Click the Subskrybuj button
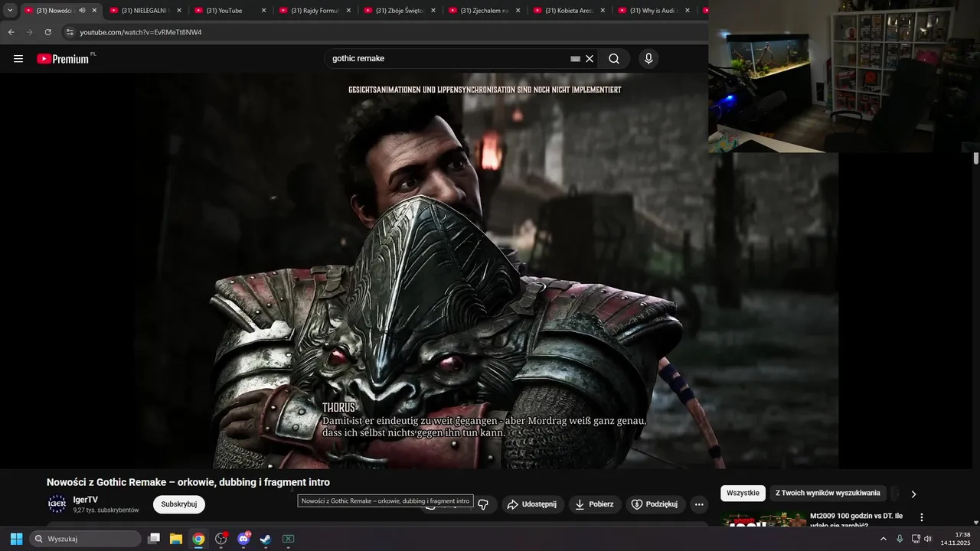Image resolution: width=980 pixels, height=551 pixels. 179,504
